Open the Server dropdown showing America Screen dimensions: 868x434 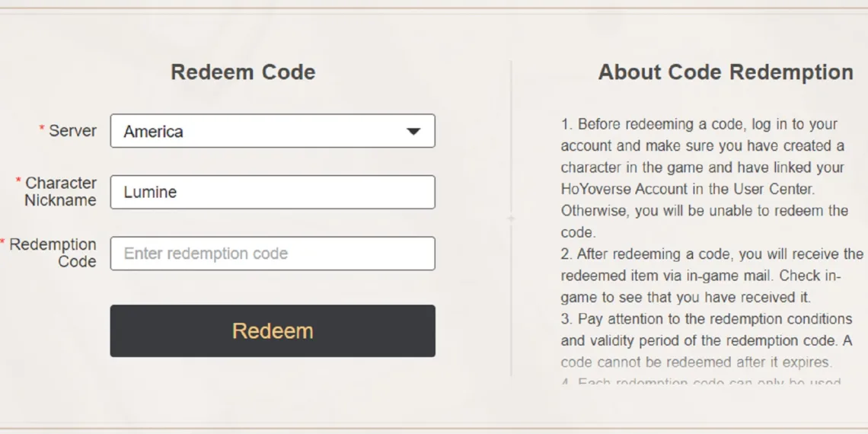click(x=273, y=131)
